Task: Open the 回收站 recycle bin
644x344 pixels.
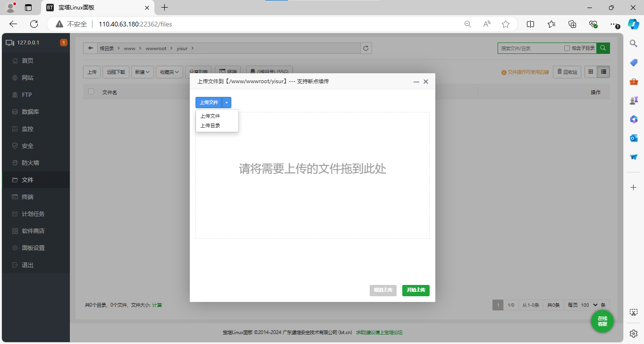Action: point(567,71)
